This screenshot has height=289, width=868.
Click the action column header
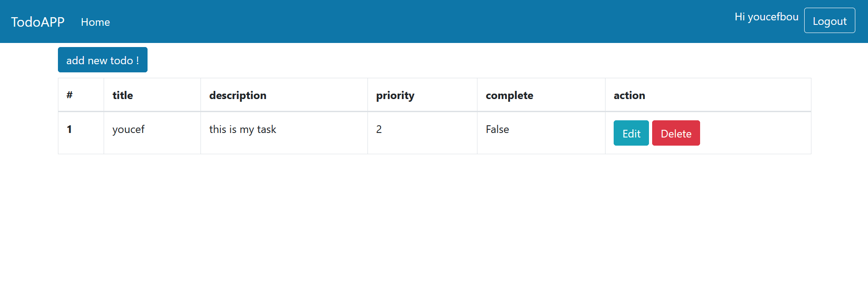[629, 95]
